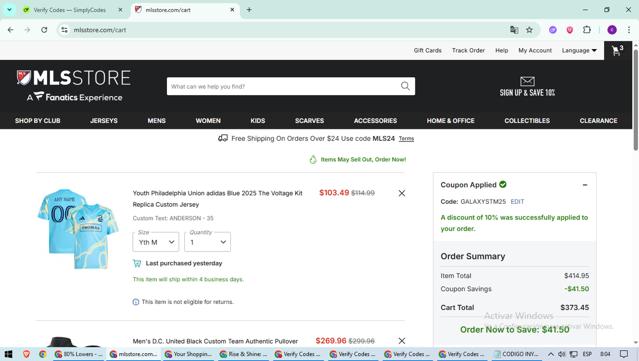The width and height of the screenshot is (639, 361).
Task: Click the red shield extension icon
Action: [x=570, y=30]
